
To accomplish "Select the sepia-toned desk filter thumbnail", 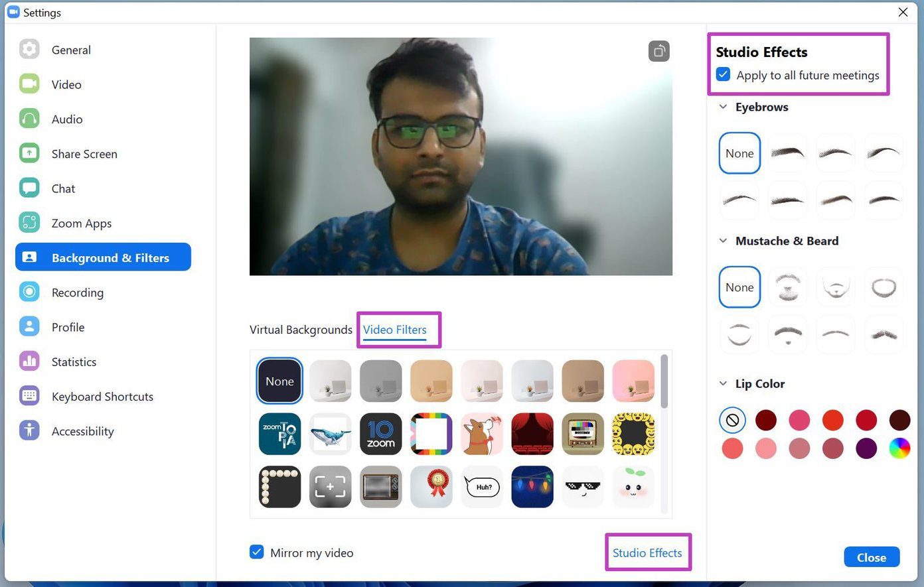I will (x=583, y=381).
